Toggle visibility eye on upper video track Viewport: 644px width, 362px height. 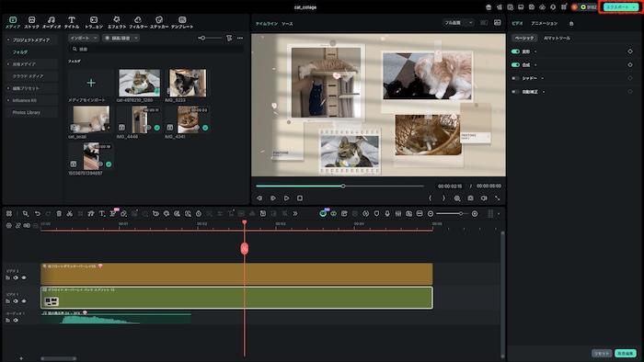pyautogui.click(x=24, y=278)
